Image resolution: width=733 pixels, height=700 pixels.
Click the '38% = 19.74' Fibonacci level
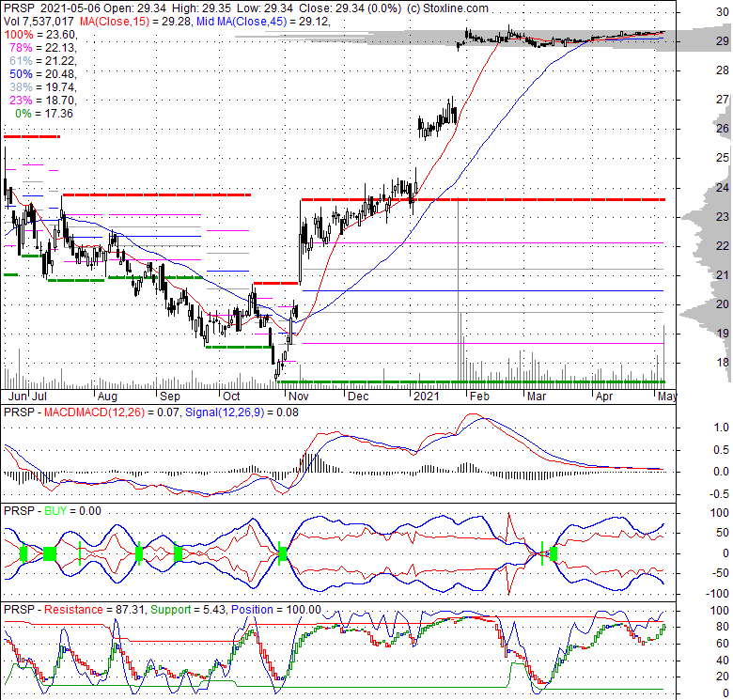43,87
